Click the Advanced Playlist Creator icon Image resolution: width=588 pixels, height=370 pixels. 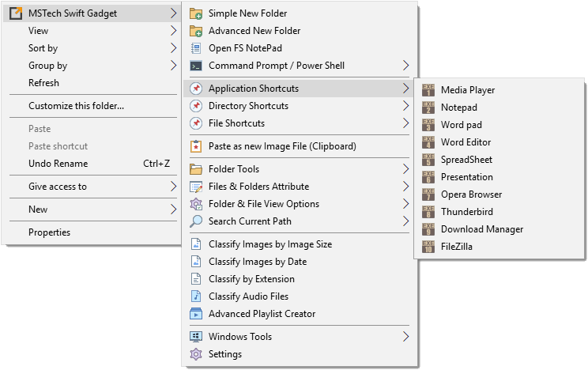(196, 314)
